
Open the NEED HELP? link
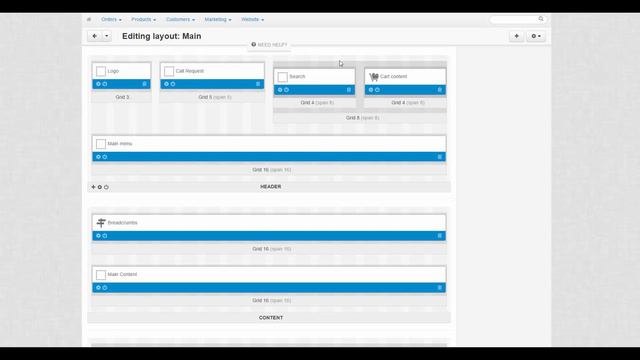click(x=269, y=44)
